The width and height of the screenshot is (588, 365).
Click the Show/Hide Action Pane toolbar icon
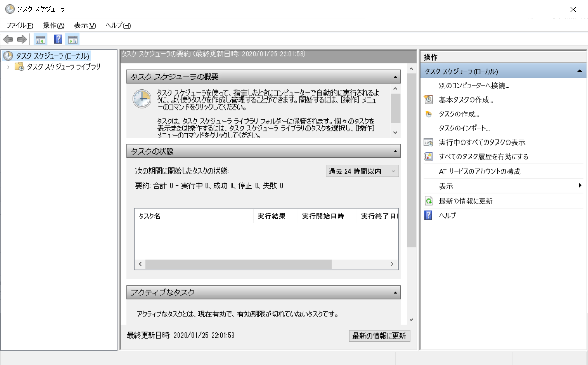73,40
